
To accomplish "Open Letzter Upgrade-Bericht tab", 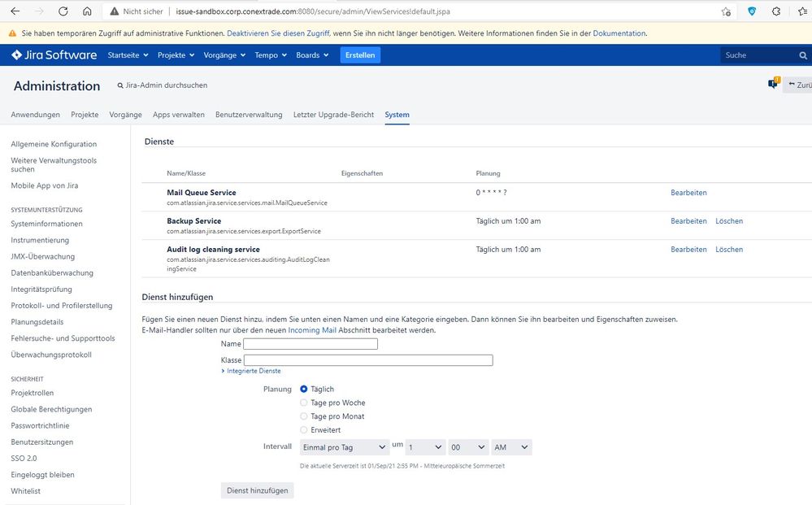I will (333, 115).
